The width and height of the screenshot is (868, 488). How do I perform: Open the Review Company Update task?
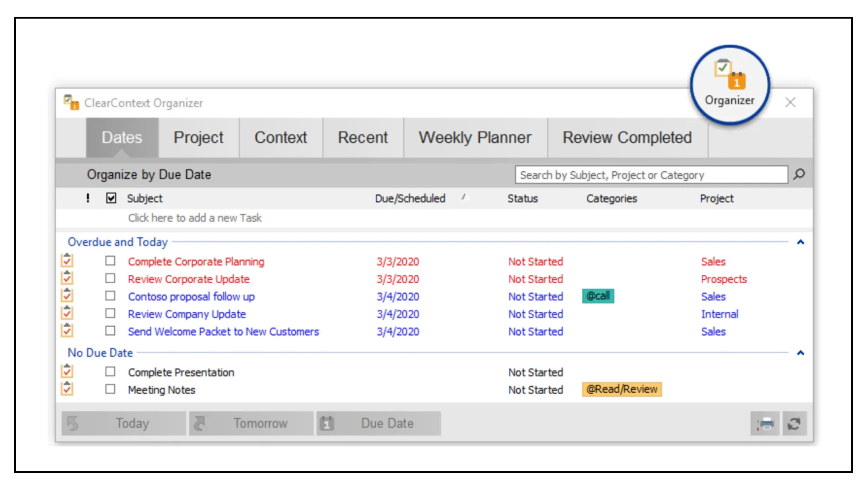coord(187,314)
